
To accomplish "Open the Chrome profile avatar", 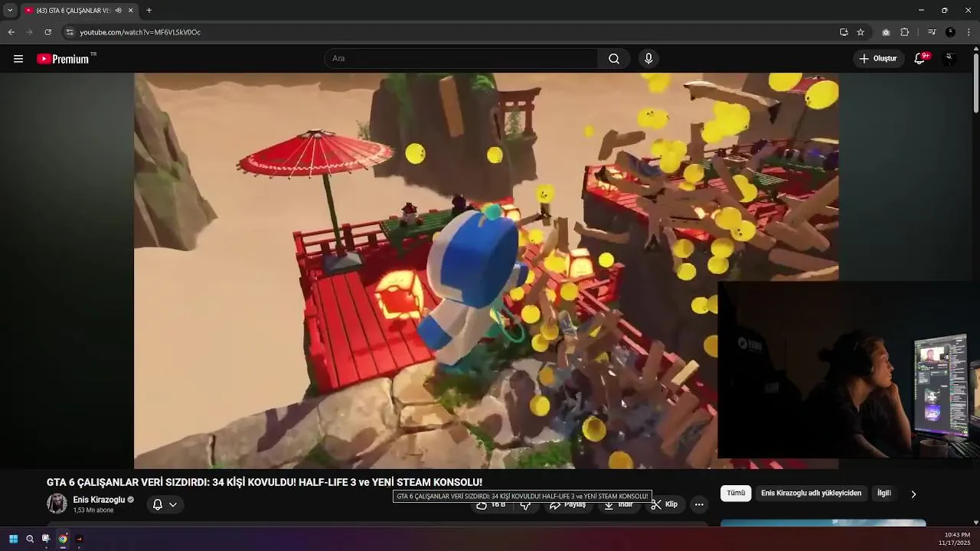I will [950, 32].
